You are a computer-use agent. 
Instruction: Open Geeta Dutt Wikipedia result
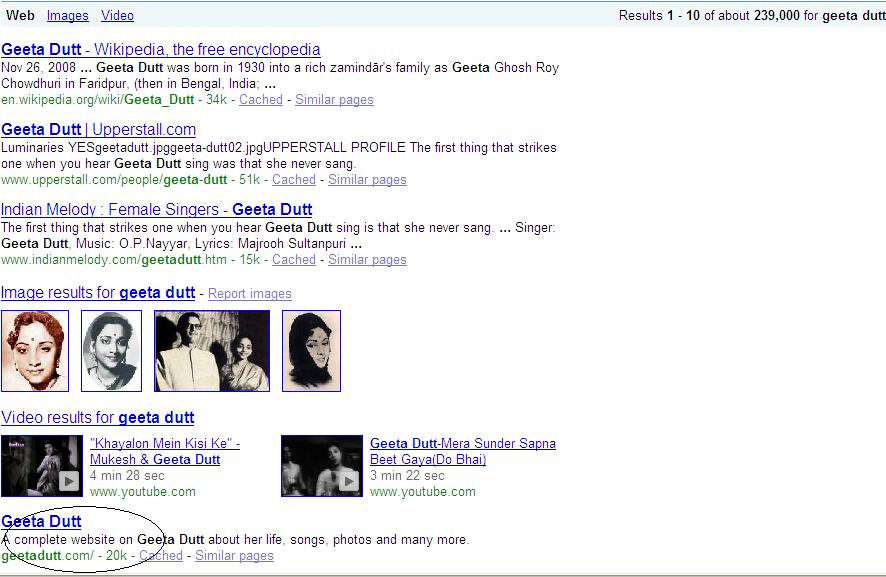(x=160, y=49)
